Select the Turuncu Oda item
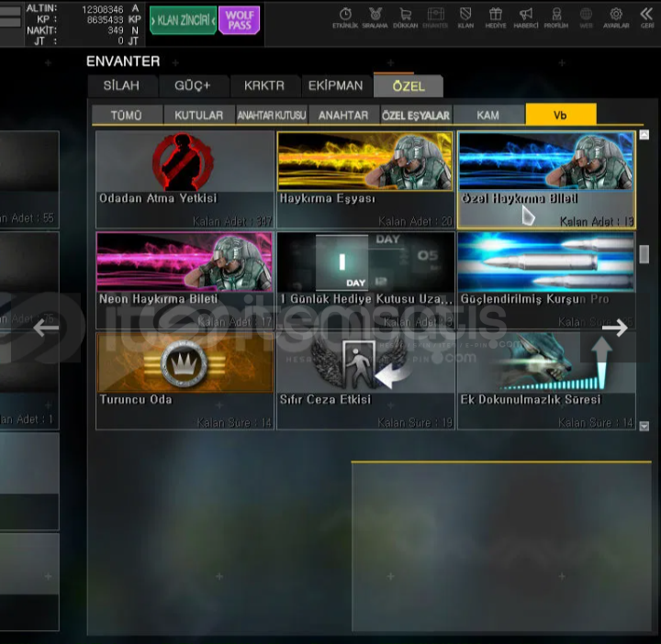This screenshot has width=661, height=644. [185, 380]
